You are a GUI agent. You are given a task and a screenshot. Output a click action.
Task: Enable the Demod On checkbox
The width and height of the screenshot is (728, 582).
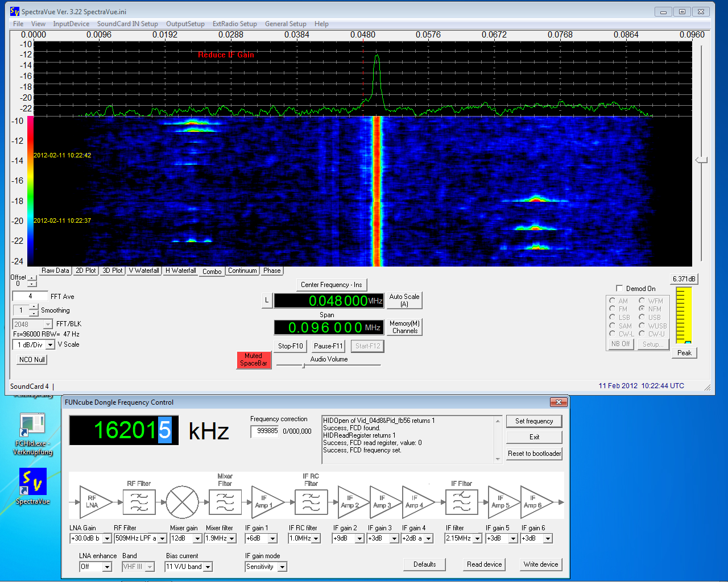click(619, 288)
